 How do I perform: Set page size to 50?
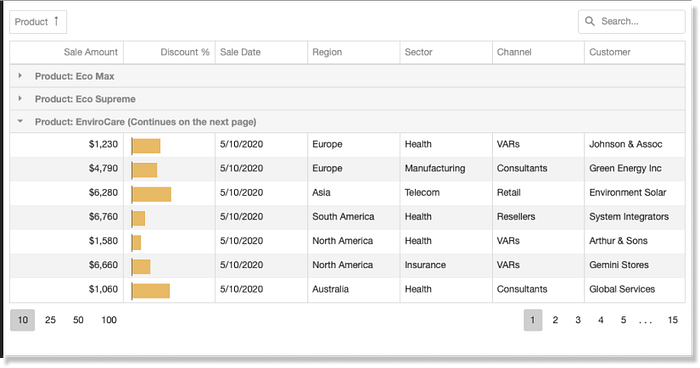pyautogui.click(x=78, y=320)
